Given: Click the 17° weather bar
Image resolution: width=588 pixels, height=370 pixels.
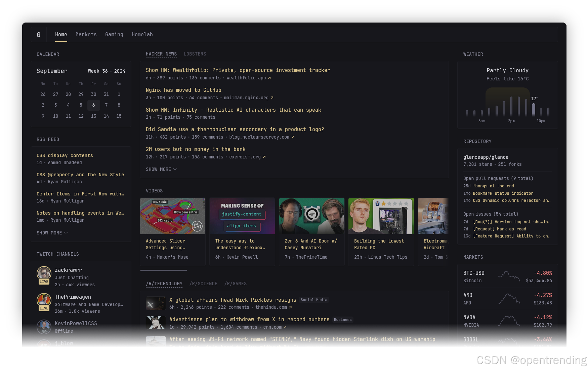Looking at the screenshot, I should pyautogui.click(x=534, y=110).
